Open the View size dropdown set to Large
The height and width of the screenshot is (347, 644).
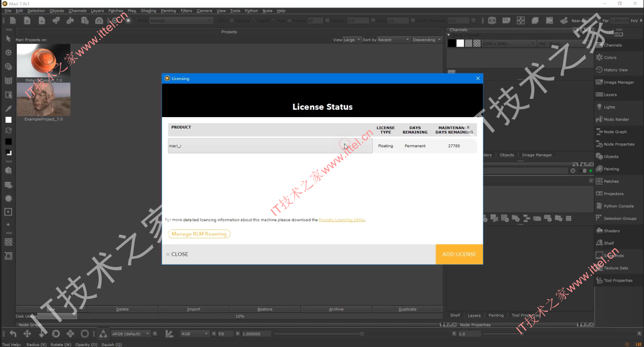pyautogui.click(x=352, y=40)
